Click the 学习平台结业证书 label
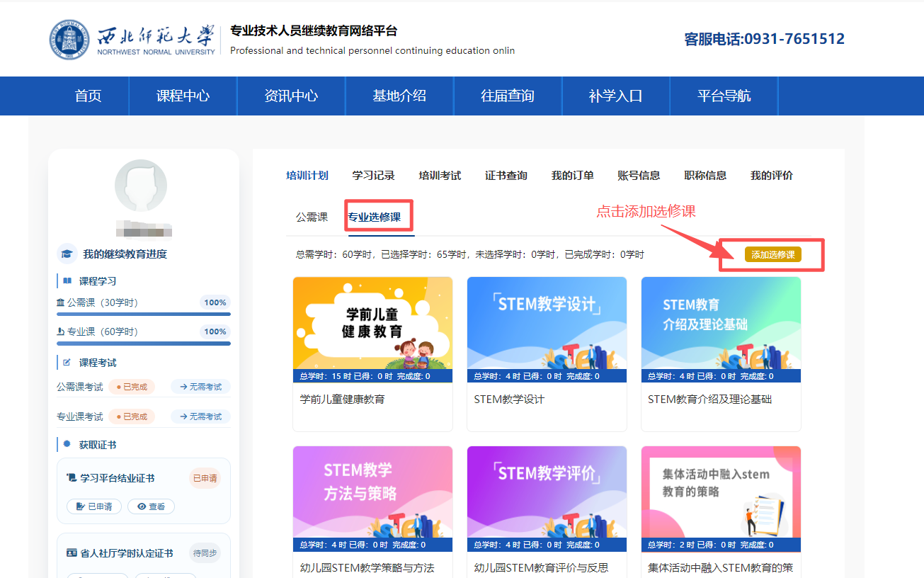The image size is (924, 578). tap(117, 479)
